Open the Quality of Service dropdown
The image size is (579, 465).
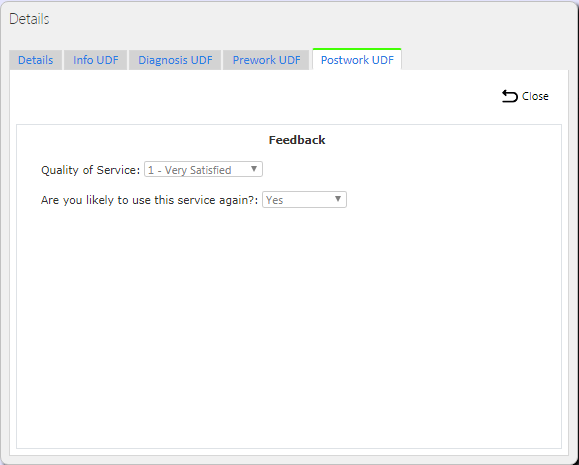click(203, 169)
